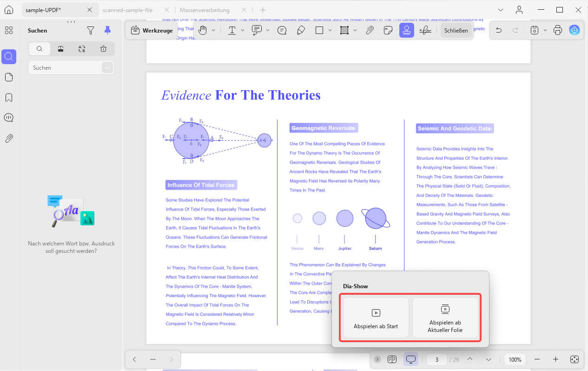
Task: Zoom out with the minus button
Action: (537, 359)
